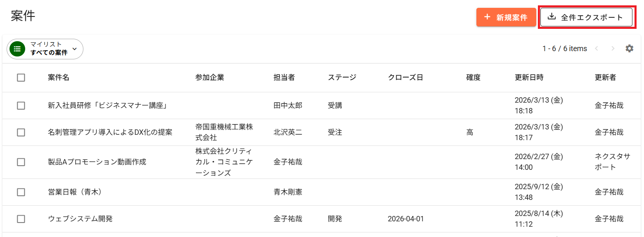Image resolution: width=644 pixels, height=237 pixels.
Task: Click the table settings gear icon
Action: pos(629,49)
